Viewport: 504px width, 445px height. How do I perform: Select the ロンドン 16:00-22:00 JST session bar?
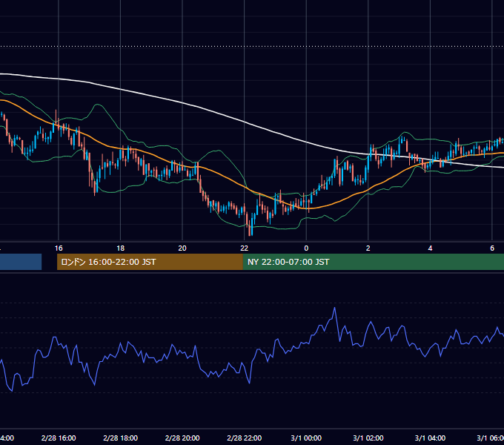tap(150, 262)
